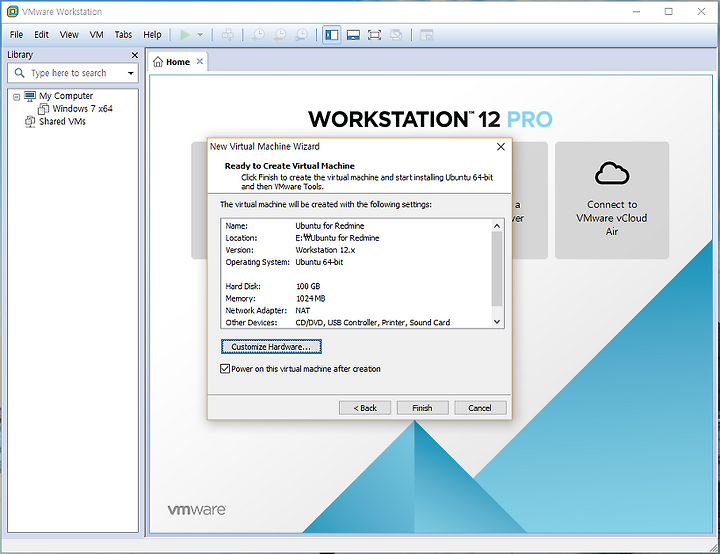720x554 pixels.
Task: Click the Manage Snapshots toolbar icon
Action: point(301,35)
